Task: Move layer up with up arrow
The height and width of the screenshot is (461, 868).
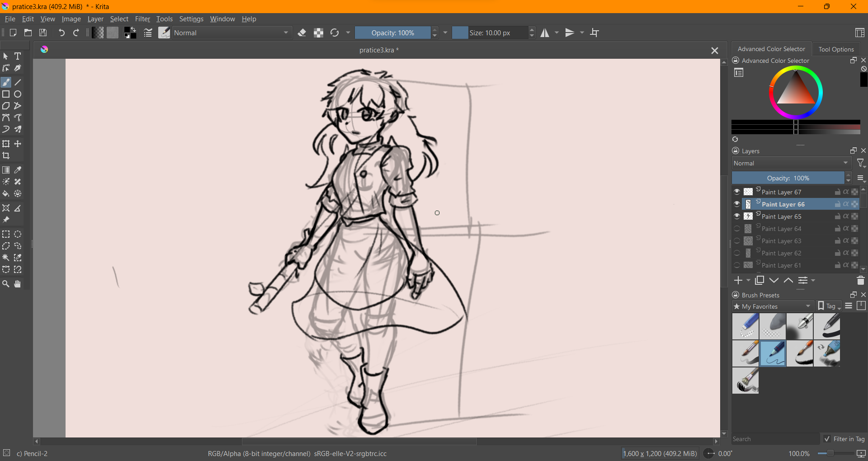Action: [x=788, y=281]
